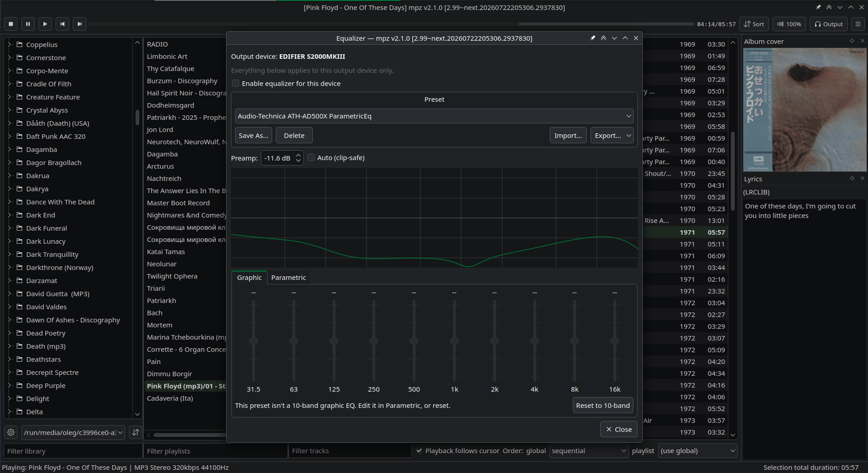Image resolution: width=868 pixels, height=473 pixels.
Task: Open the Coppelius folder in the library
Action: tap(42, 44)
